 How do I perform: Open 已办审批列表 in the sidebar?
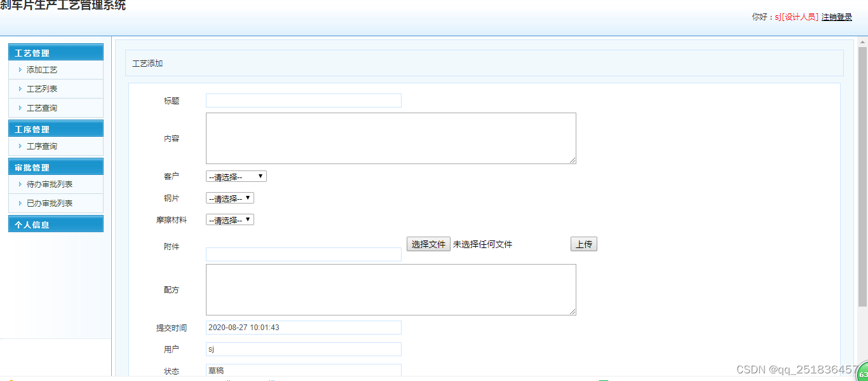[x=50, y=204]
